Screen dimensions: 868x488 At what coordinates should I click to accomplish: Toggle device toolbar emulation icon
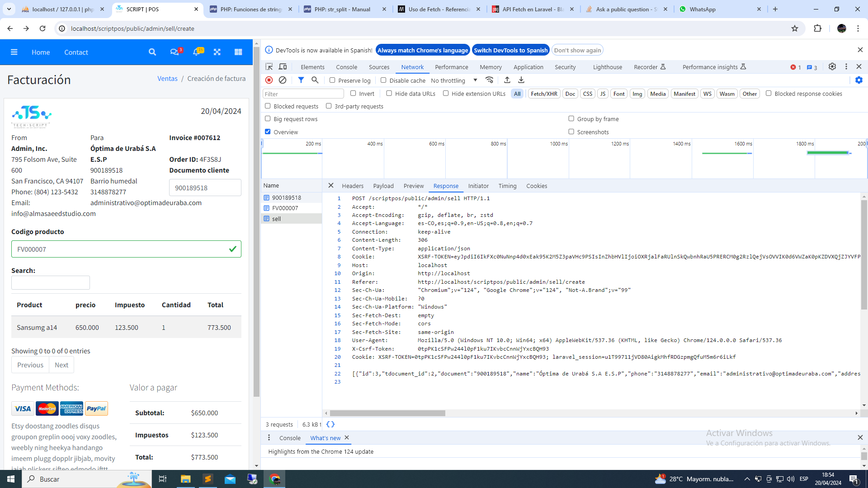tap(283, 66)
